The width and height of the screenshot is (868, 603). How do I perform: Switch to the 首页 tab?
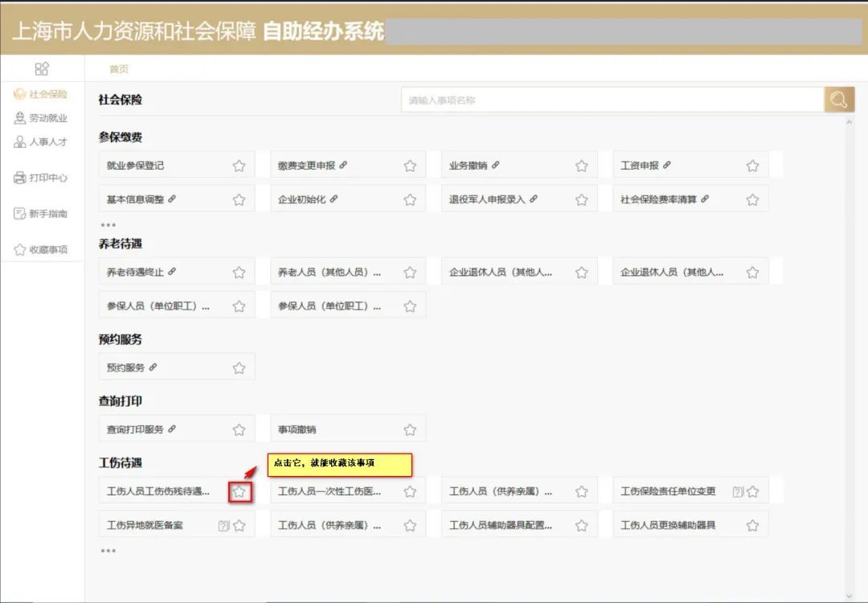(118, 68)
